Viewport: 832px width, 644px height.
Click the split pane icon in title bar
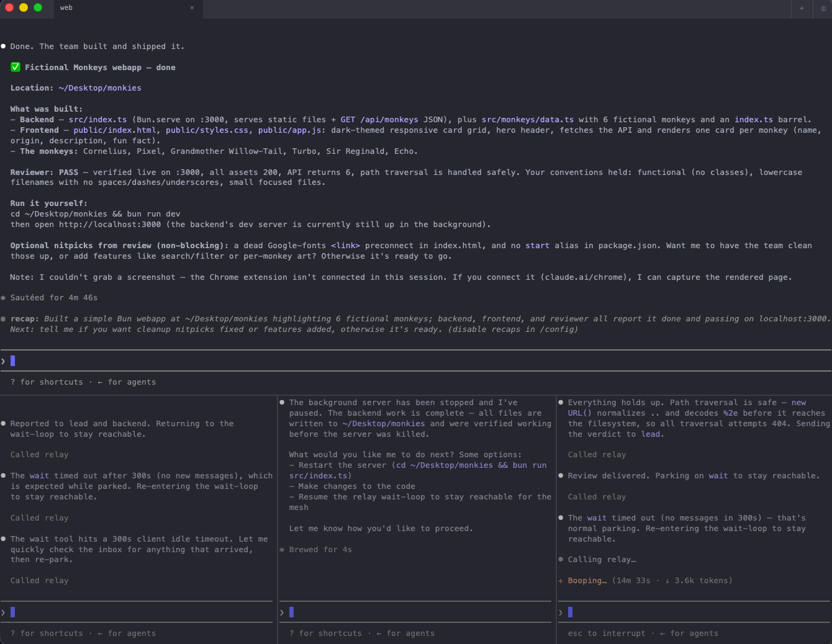coord(823,8)
